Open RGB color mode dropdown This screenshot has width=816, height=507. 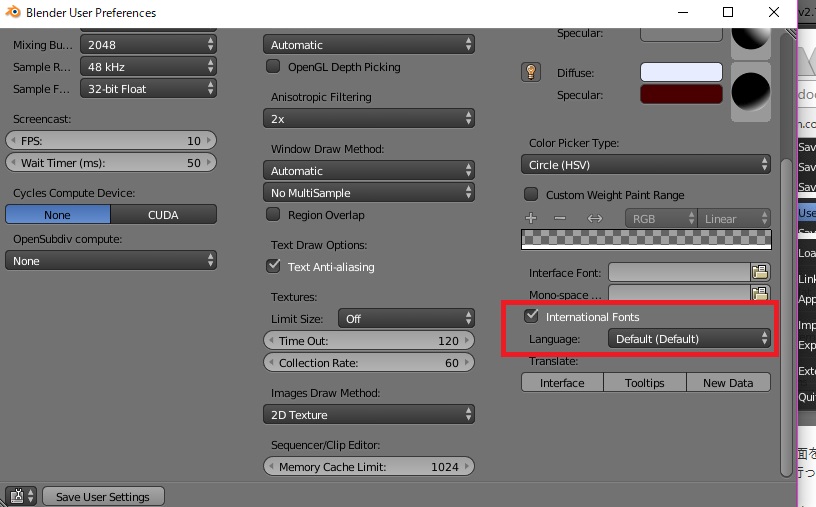(x=661, y=219)
